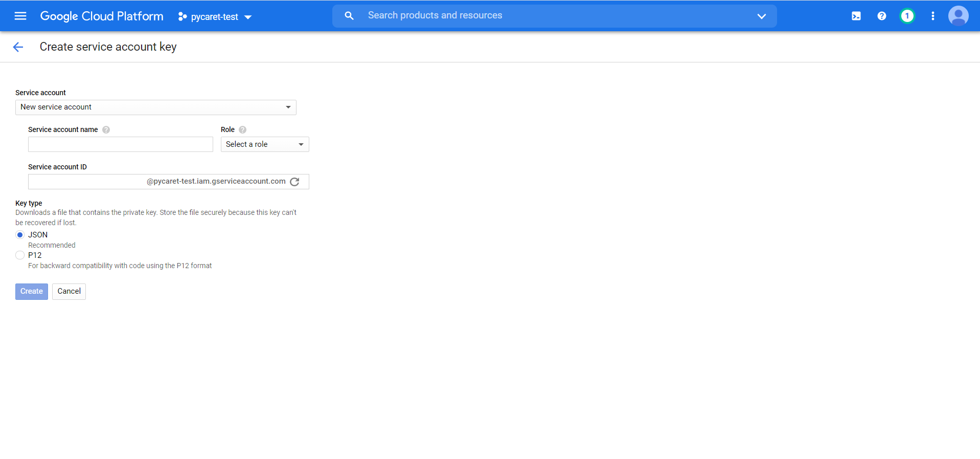Focus the Service account name field
Viewport: 980px width, 459px height.
pyautogui.click(x=121, y=145)
